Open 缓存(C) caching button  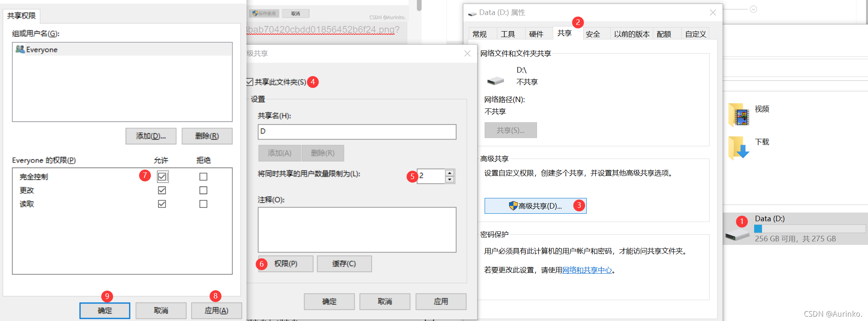point(344,264)
